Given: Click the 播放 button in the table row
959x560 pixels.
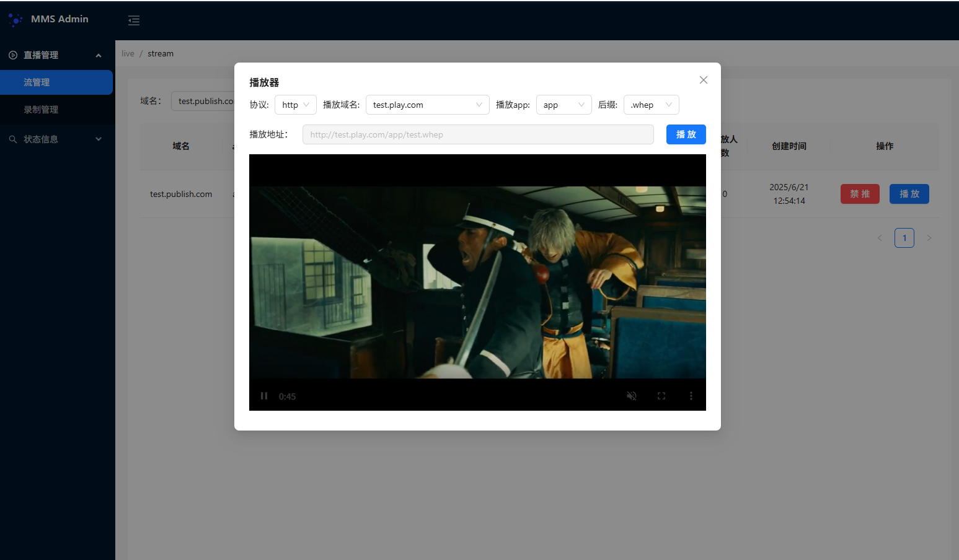Looking at the screenshot, I should (x=909, y=194).
